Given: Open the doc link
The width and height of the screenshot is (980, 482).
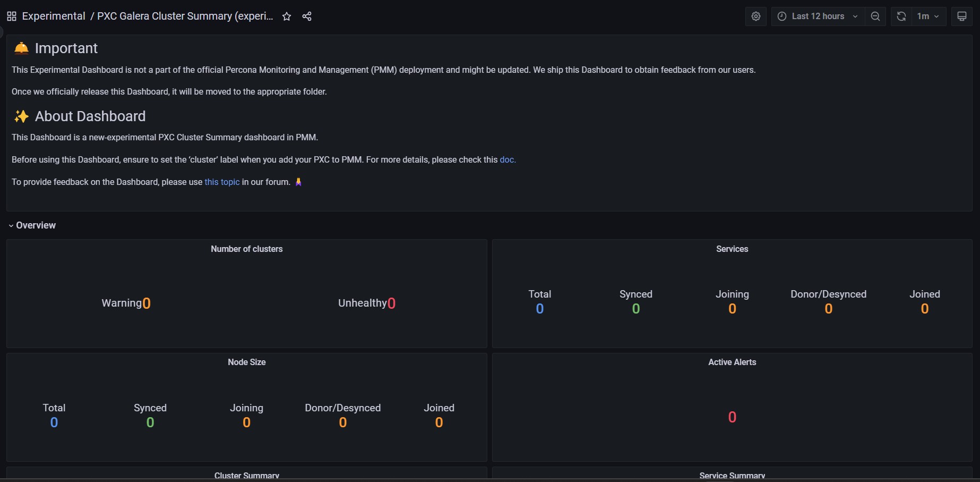Looking at the screenshot, I should pos(507,160).
